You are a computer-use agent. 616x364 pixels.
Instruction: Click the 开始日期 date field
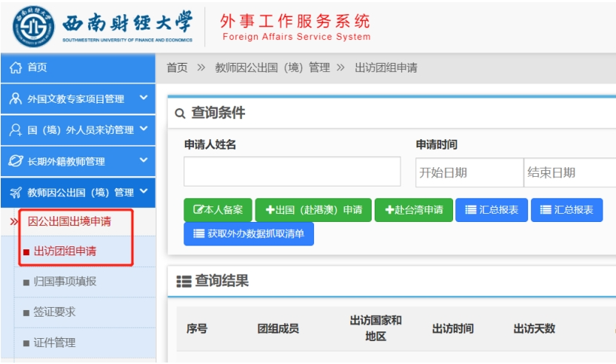(x=469, y=172)
